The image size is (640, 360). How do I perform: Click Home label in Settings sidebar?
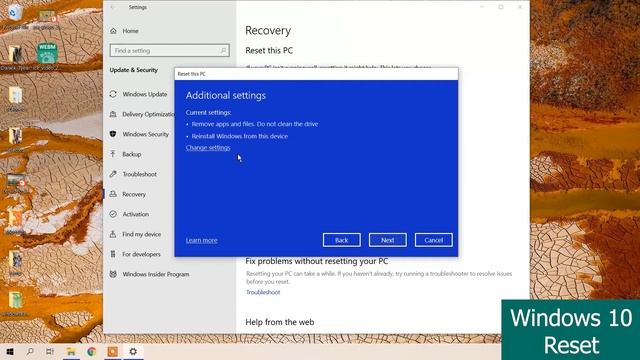[130, 31]
